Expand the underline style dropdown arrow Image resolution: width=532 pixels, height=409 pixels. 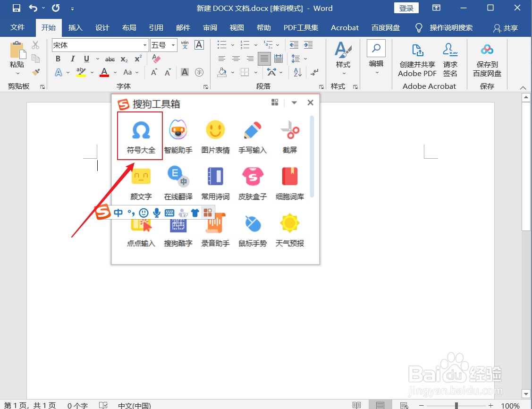(x=97, y=59)
